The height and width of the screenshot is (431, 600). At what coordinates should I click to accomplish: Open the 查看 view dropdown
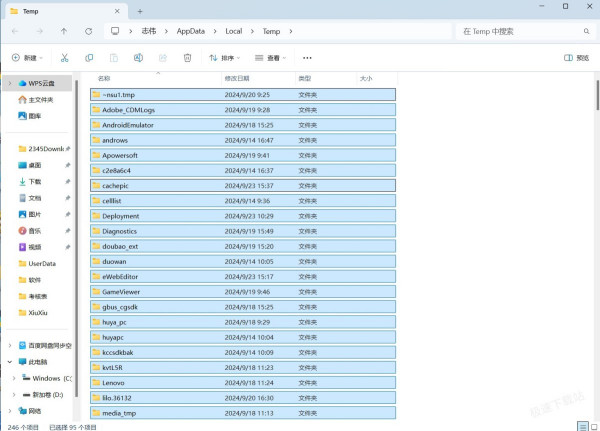click(x=273, y=58)
